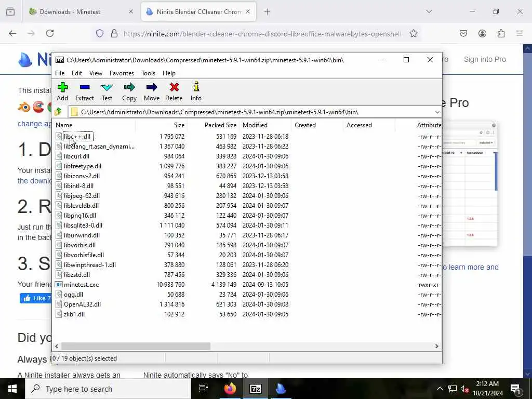Screen dimensions: 532x399
Task: Sort by the Modified column header
Action: (x=265, y=125)
